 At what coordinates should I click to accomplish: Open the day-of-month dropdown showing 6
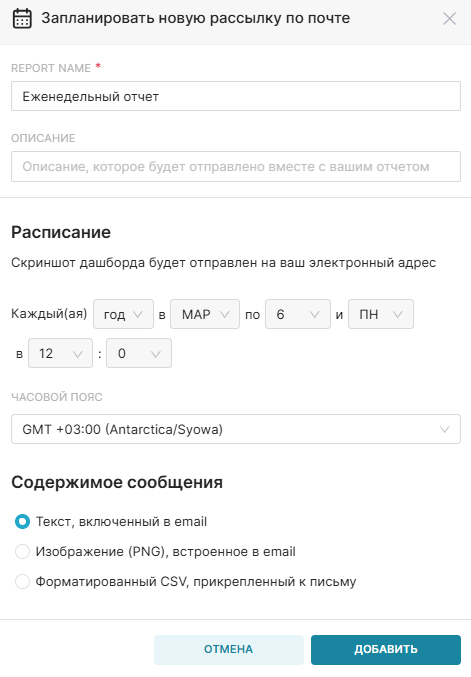pyautogui.click(x=298, y=314)
